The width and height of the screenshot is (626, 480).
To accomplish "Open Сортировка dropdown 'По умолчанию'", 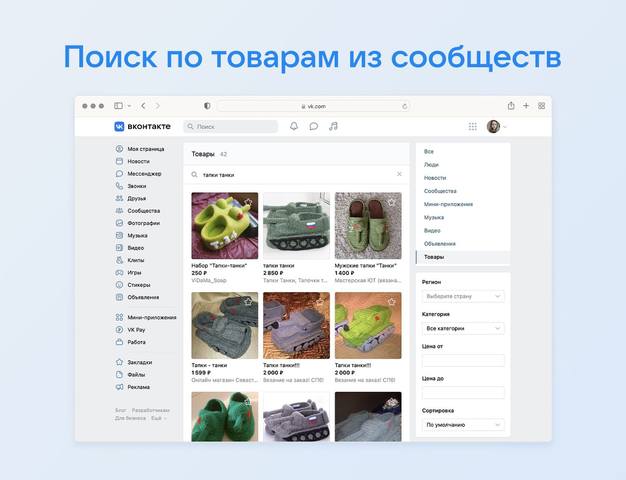I will [463, 424].
